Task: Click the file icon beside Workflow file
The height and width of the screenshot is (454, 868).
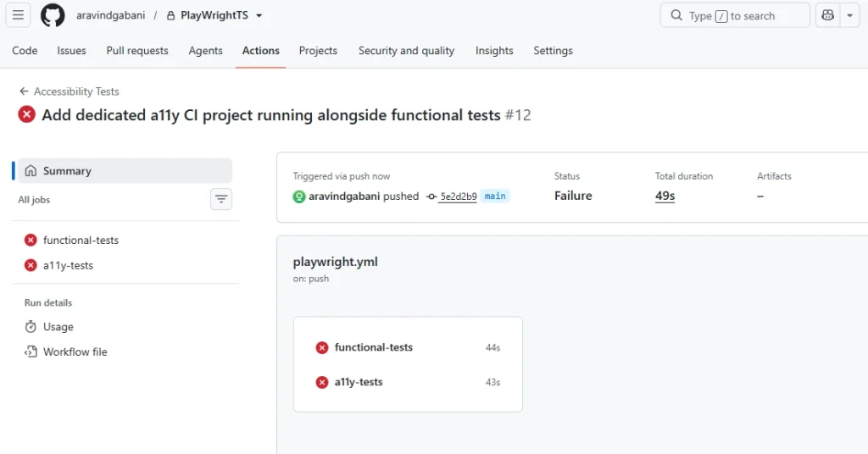Action: point(31,352)
